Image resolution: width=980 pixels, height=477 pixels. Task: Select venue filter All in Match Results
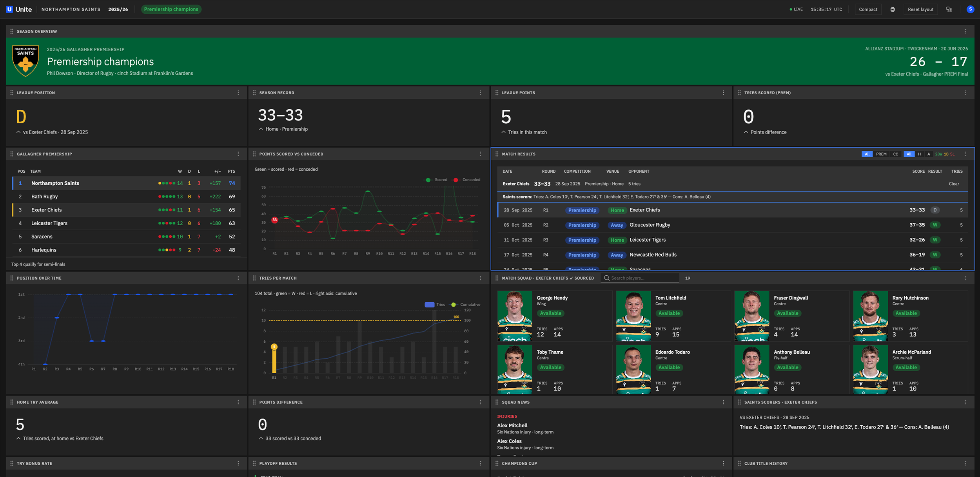point(909,154)
